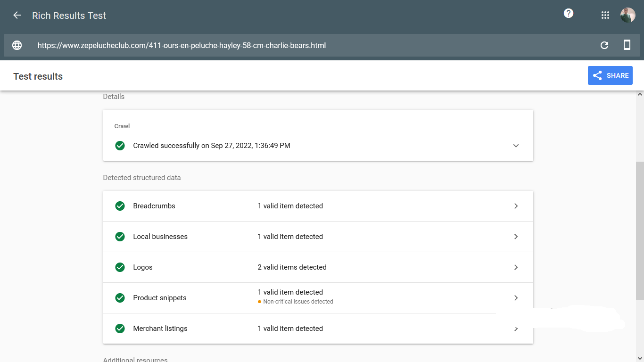Click the green check beside Logos
644x362 pixels.
click(x=120, y=267)
